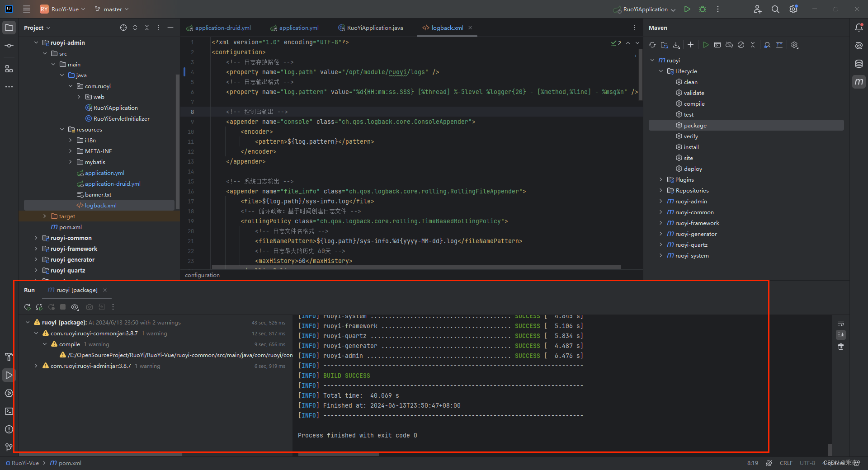The image size is (868, 470).
Task: Click editor horizontal scrollbar
Action: tap(416, 267)
